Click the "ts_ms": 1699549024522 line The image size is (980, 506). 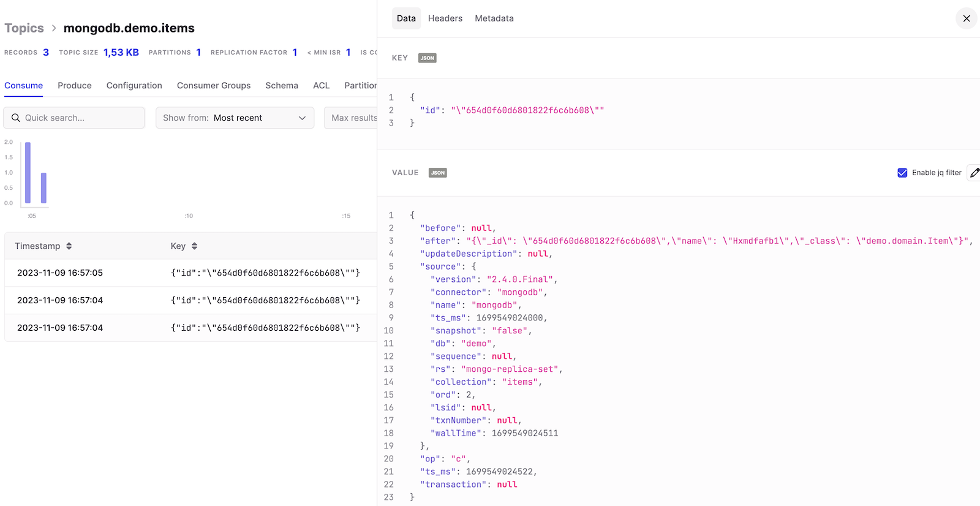click(478, 472)
